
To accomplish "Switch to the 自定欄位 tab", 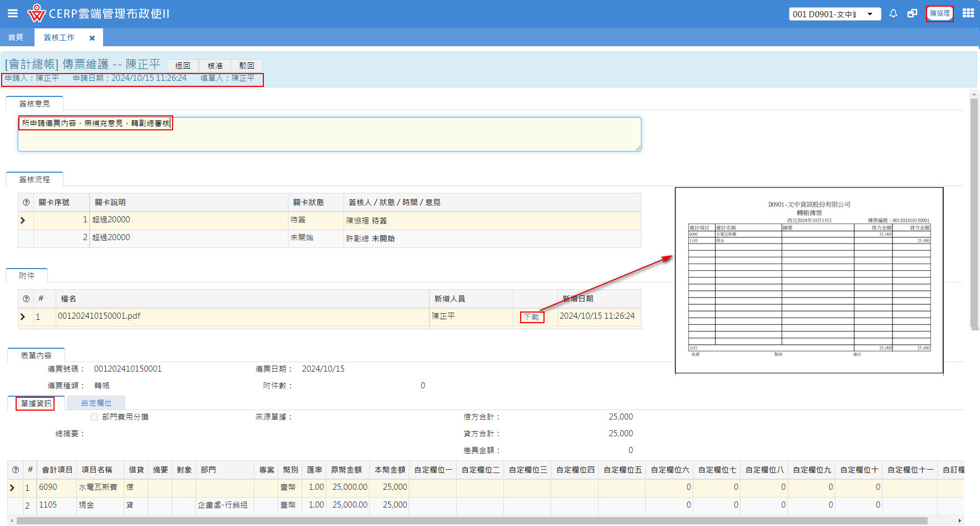I will point(96,403).
